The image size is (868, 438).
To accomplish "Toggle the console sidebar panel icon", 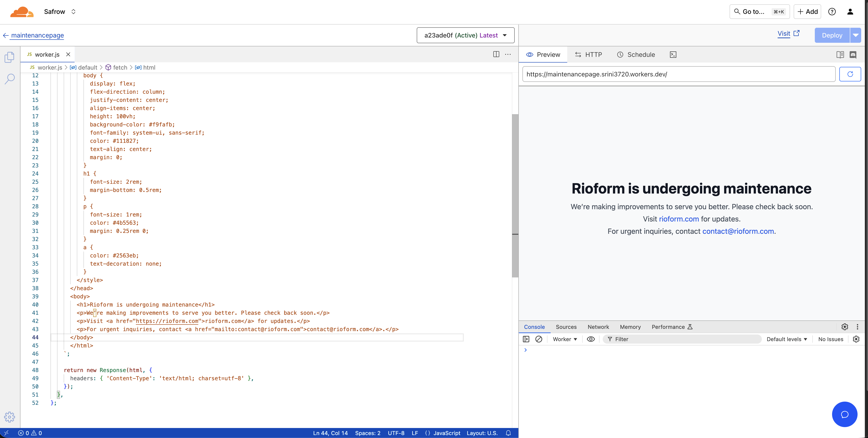I will click(x=526, y=339).
